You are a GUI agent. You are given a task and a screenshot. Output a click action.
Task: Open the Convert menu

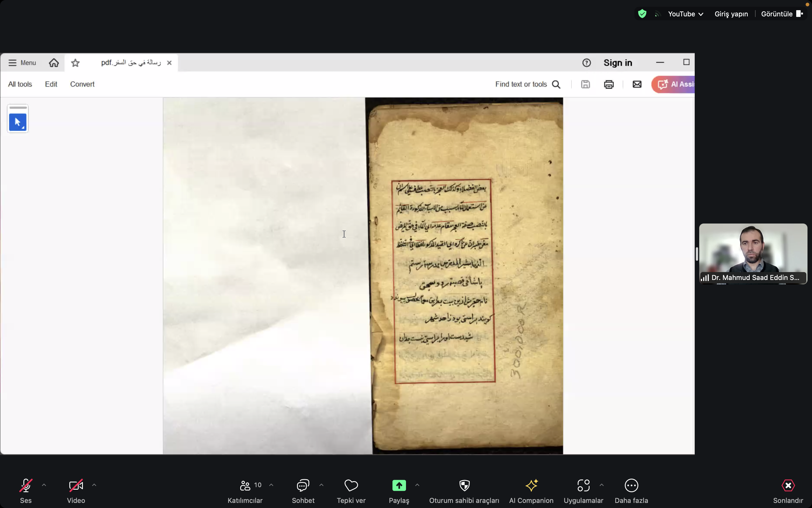82,84
